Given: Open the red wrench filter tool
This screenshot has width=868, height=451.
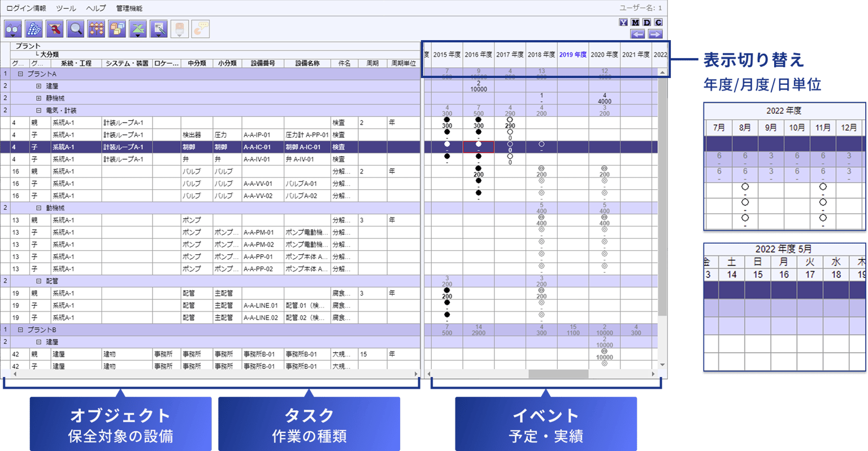Looking at the screenshot, I should (x=55, y=29).
